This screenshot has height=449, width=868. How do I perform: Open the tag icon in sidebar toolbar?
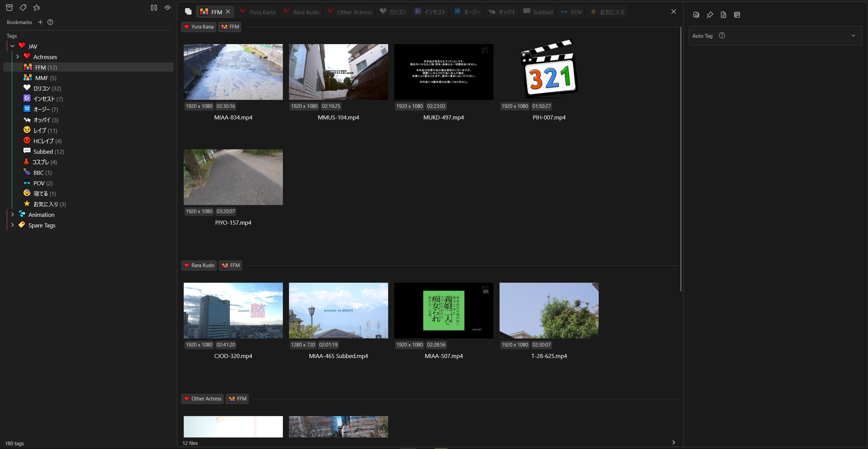click(23, 7)
